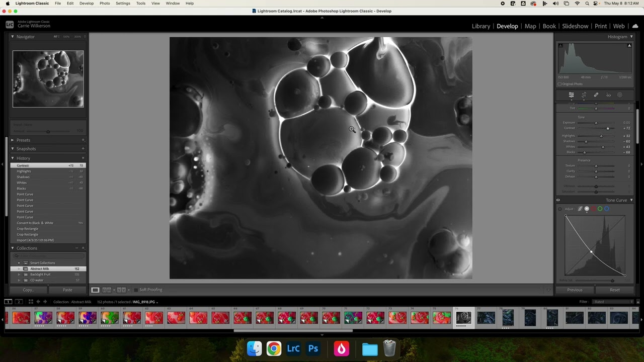Image resolution: width=644 pixels, height=362 pixels.
Task: Collapse the Collections panel
Action: click(13, 248)
